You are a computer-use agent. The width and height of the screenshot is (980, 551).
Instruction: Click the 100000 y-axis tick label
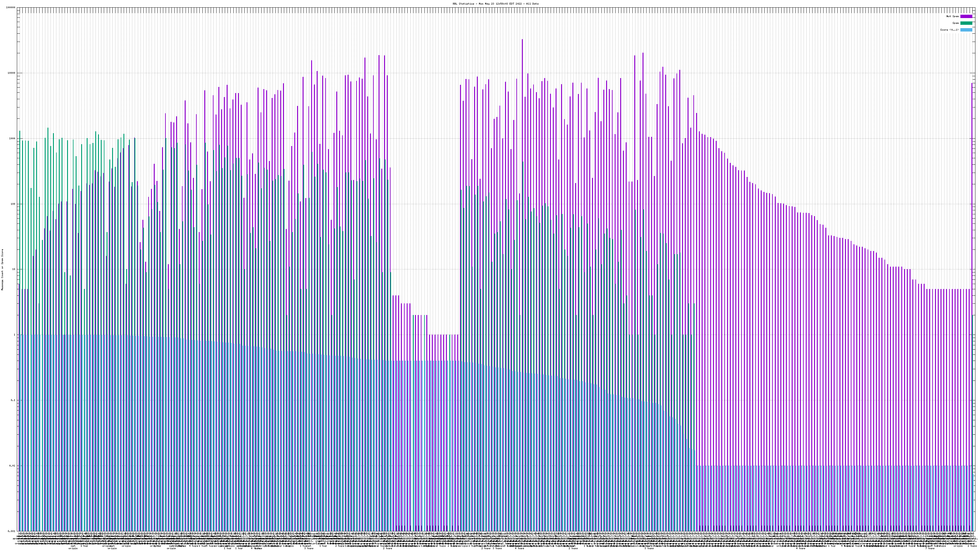tap(11, 8)
